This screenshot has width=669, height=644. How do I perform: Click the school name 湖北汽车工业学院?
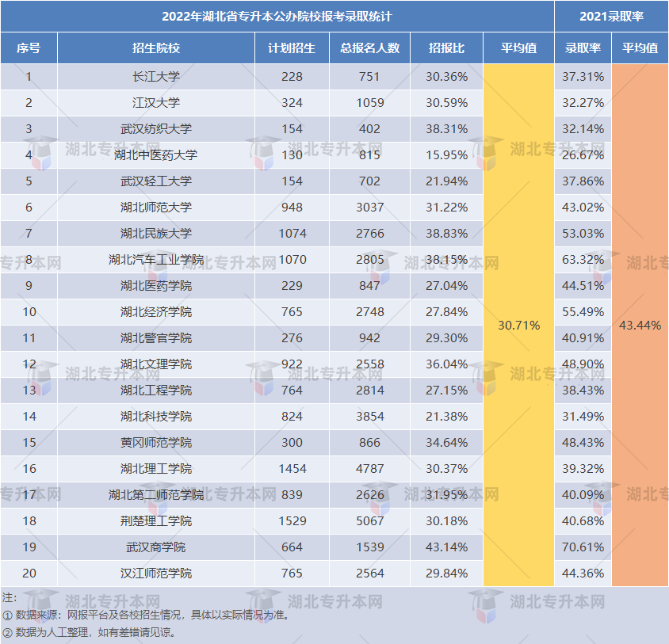tap(156, 259)
